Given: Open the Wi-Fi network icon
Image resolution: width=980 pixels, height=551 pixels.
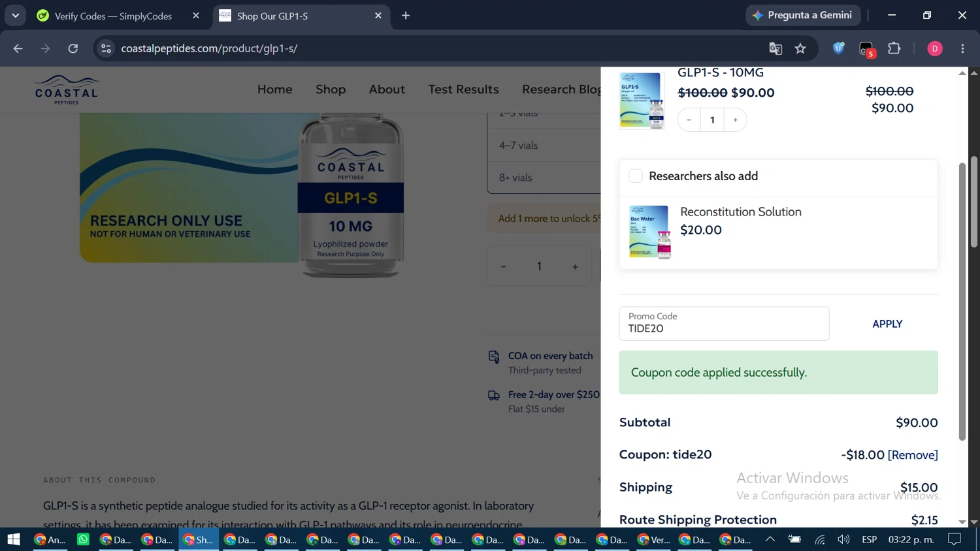Looking at the screenshot, I should pos(819,539).
